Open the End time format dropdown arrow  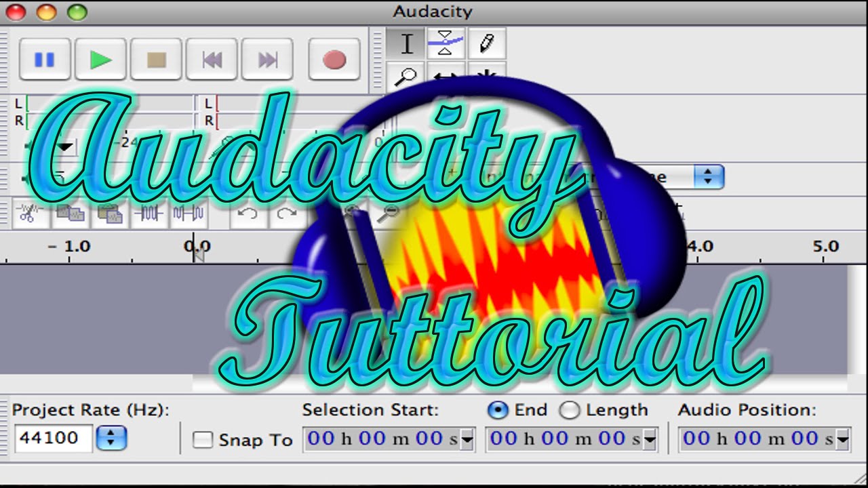tap(650, 440)
